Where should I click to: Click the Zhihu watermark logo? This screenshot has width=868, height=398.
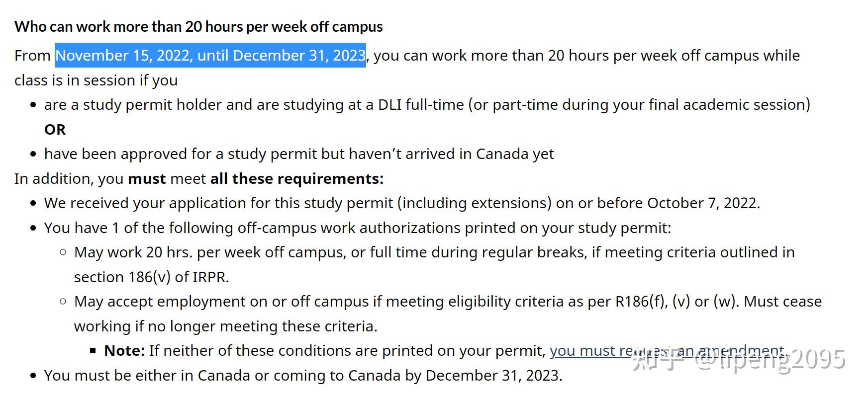coord(658,359)
